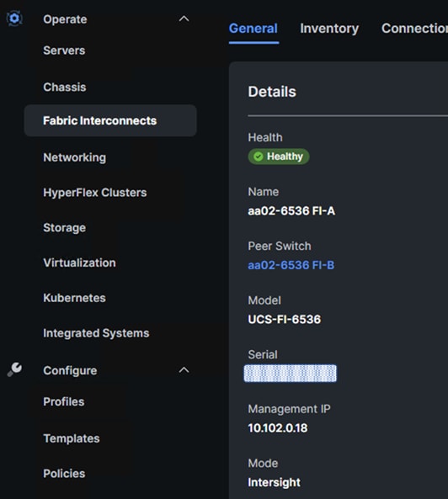
Task: Click the Health field label
Action: point(265,137)
